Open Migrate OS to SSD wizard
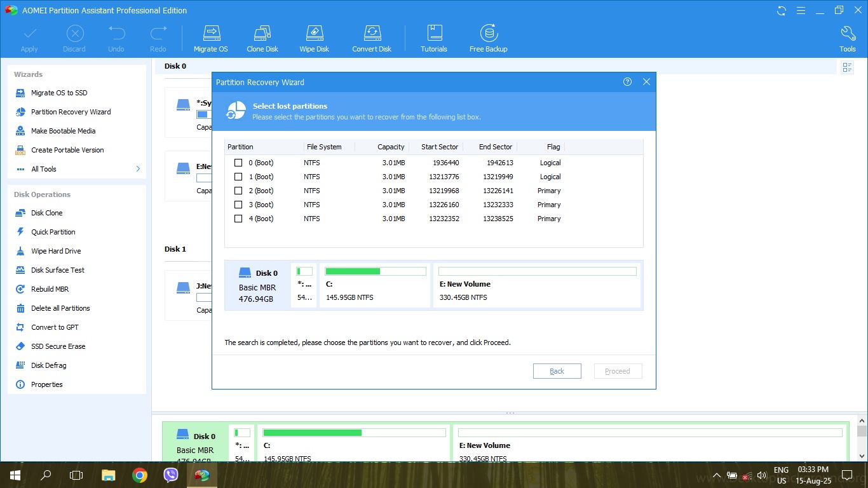The width and height of the screenshot is (868, 488). click(x=59, y=93)
